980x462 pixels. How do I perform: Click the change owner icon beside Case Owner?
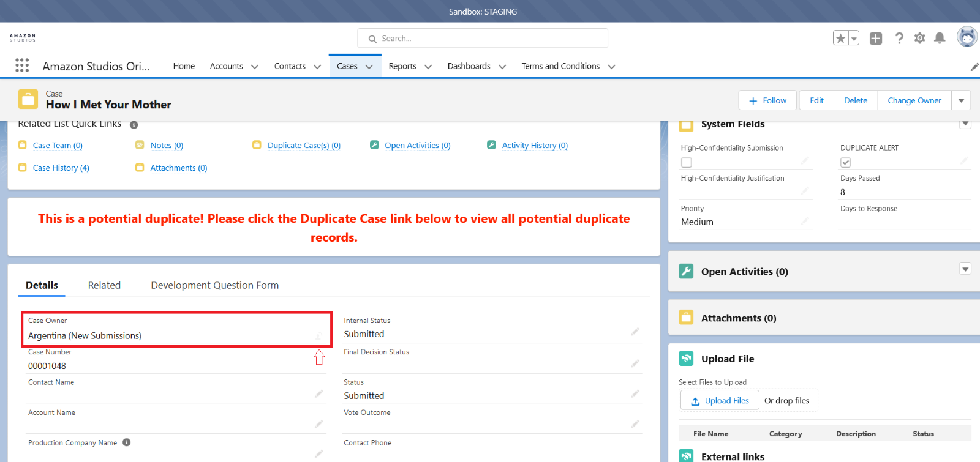point(318,336)
